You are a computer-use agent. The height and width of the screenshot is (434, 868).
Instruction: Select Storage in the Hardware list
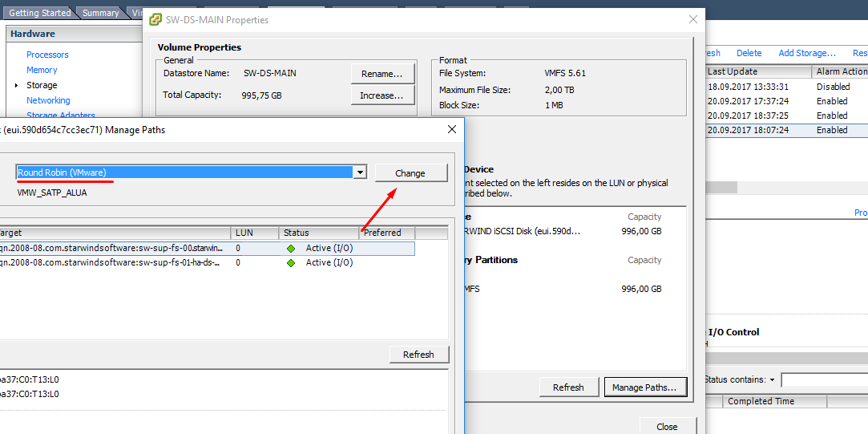tap(42, 85)
